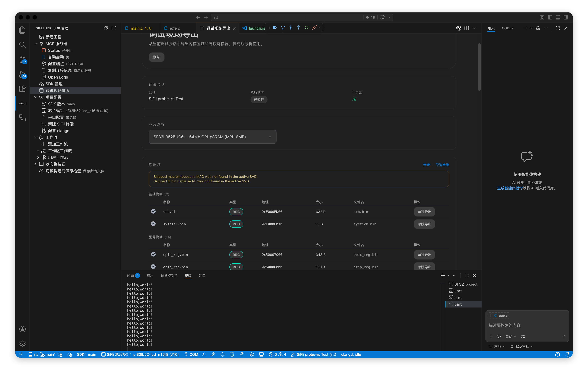Viewport: 588px width, 376px height.
Task: Collapse the MCP 服务器 tree node
Action: point(36,44)
